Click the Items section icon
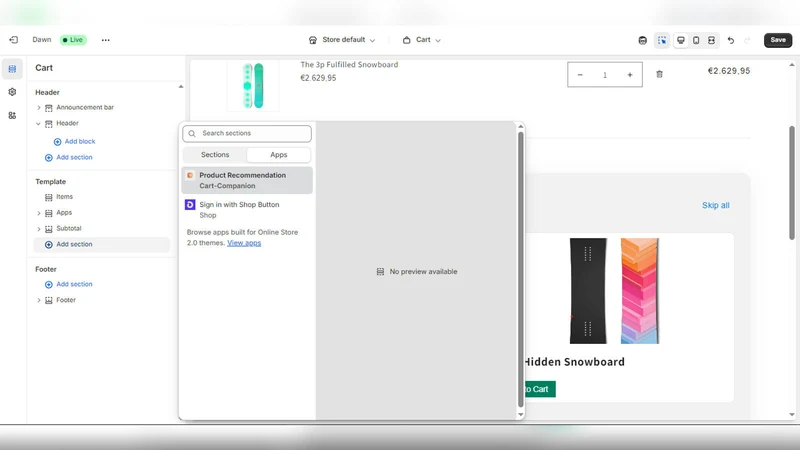Screen dimensions: 800x450 pos(48,197)
